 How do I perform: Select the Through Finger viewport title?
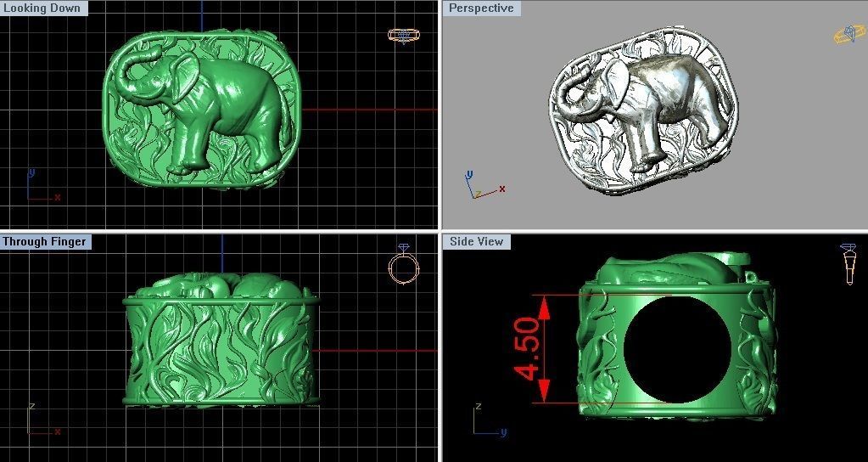(x=45, y=241)
